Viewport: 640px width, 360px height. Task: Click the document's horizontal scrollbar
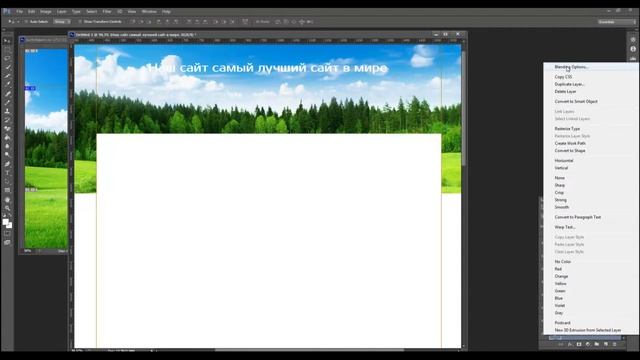[308, 350]
